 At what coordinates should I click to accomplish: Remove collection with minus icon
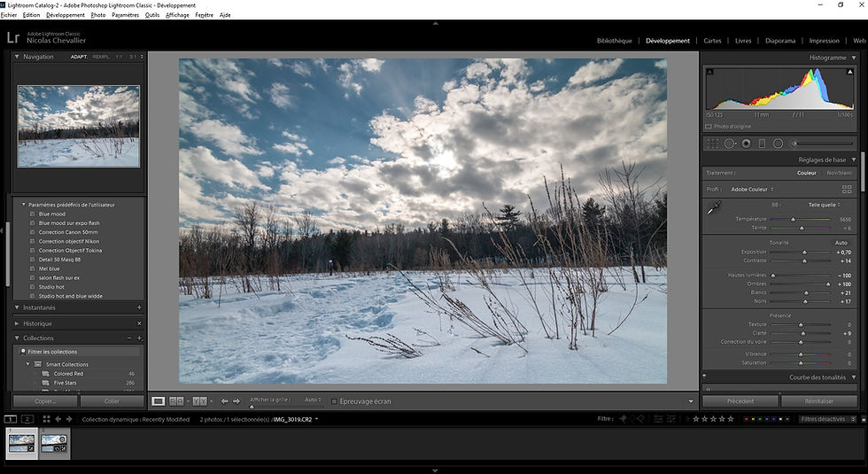(129, 338)
